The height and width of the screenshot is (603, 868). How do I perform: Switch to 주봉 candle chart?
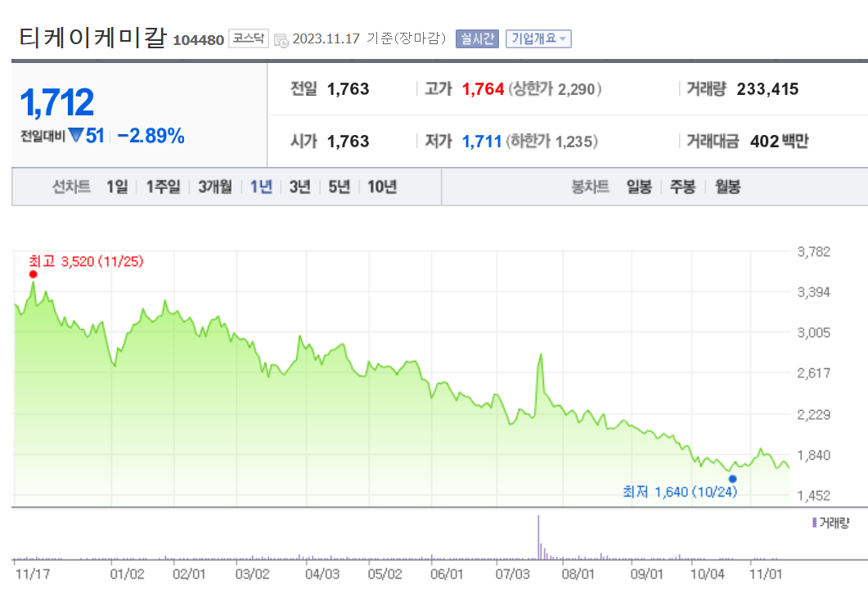682,187
